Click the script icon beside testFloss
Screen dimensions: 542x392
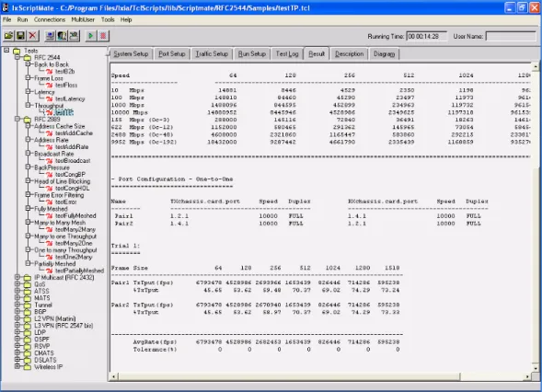click(x=50, y=86)
